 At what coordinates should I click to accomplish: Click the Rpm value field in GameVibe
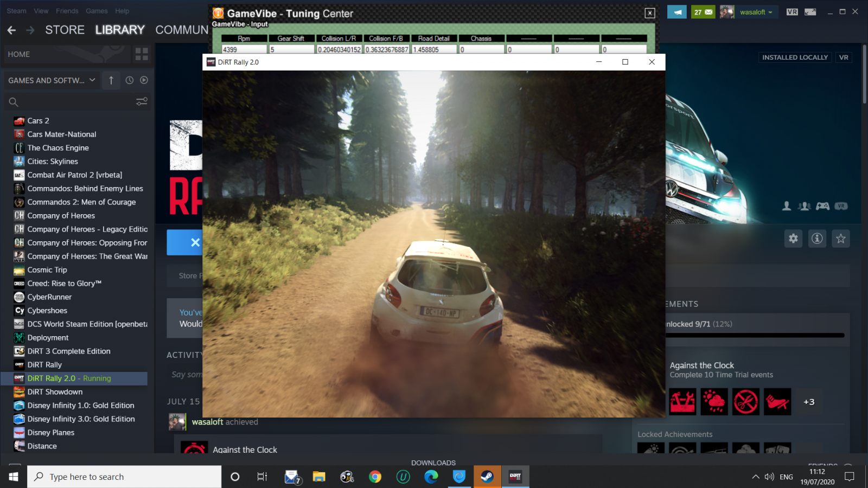coord(245,49)
